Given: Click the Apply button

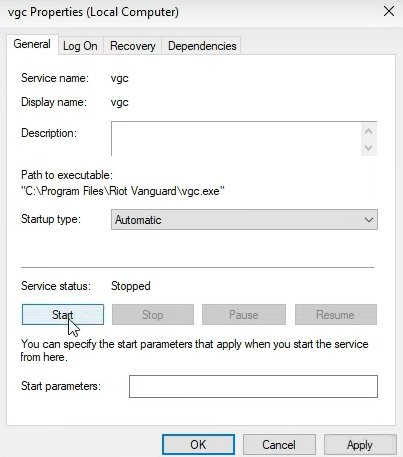Looking at the screenshot, I should (360, 445).
